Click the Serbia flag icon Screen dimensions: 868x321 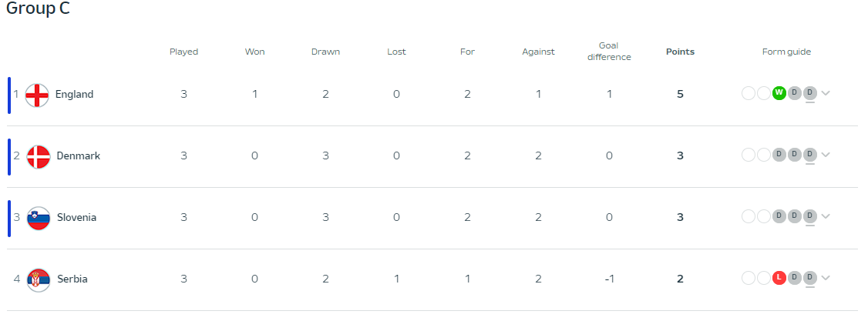39,280
